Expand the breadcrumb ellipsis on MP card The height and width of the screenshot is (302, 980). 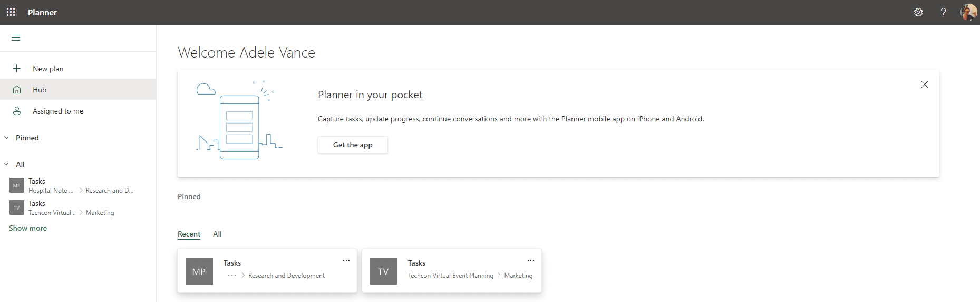[231, 276]
